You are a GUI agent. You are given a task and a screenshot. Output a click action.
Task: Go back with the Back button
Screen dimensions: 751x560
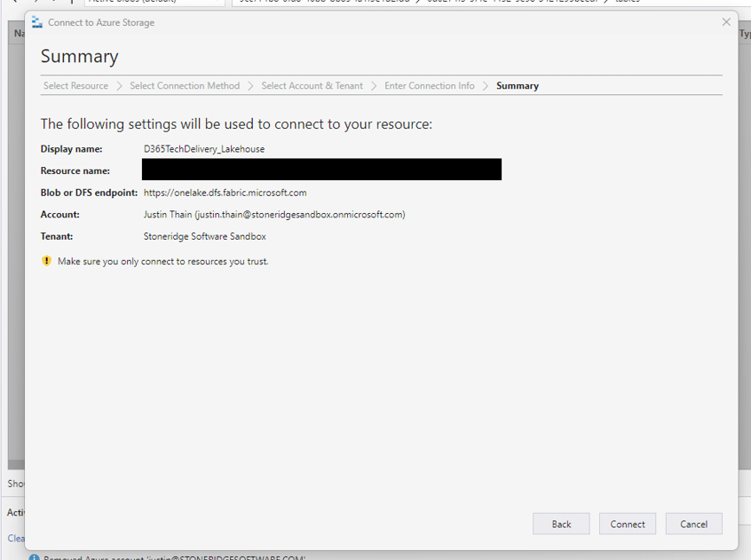pos(561,524)
